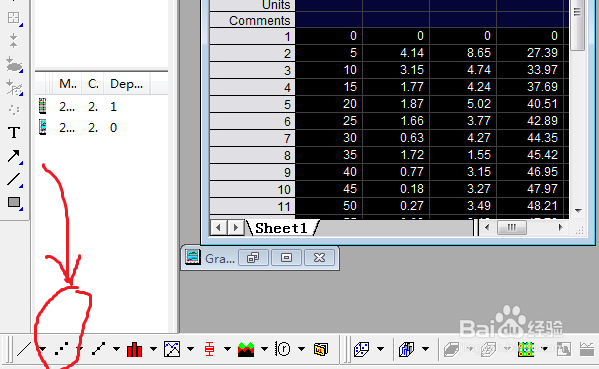Expand the Polar plot dropdown arrow
Screen dimensions: 599x369
[301, 349]
